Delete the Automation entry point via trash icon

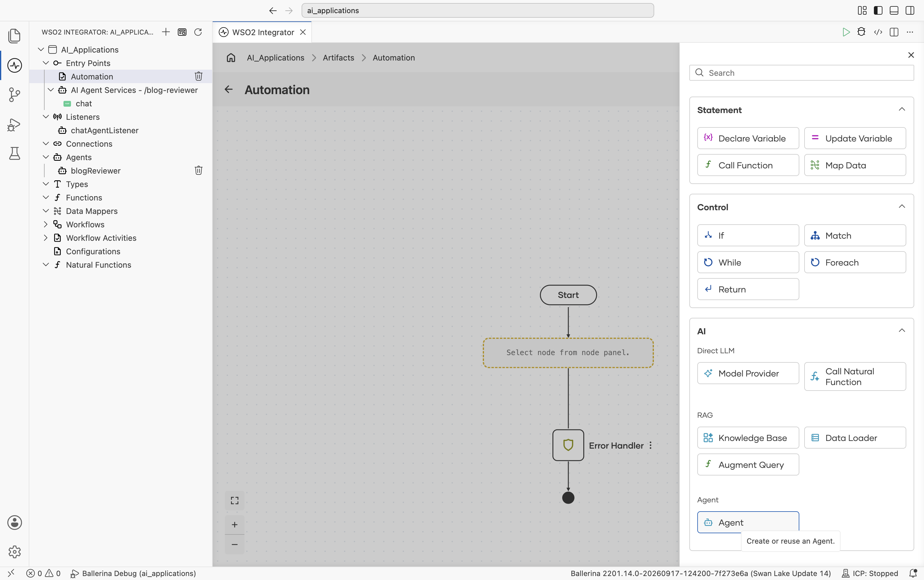click(x=198, y=76)
